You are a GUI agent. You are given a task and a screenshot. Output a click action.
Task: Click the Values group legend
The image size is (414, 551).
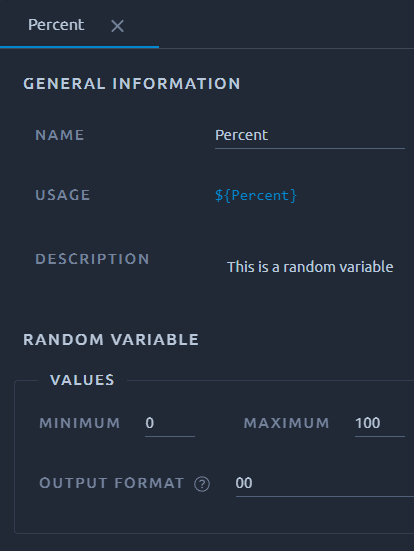82,380
